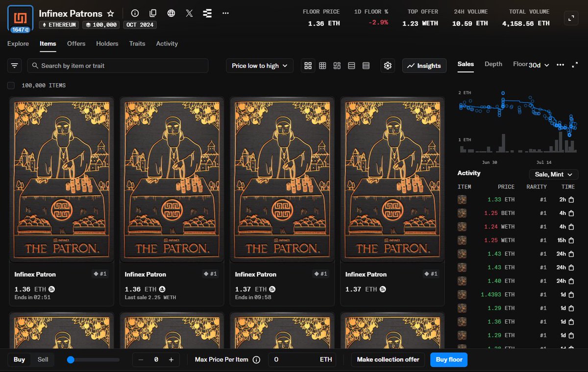Open the Price low to high sort dropdown
Screen dimensions: 588x372
coord(260,66)
